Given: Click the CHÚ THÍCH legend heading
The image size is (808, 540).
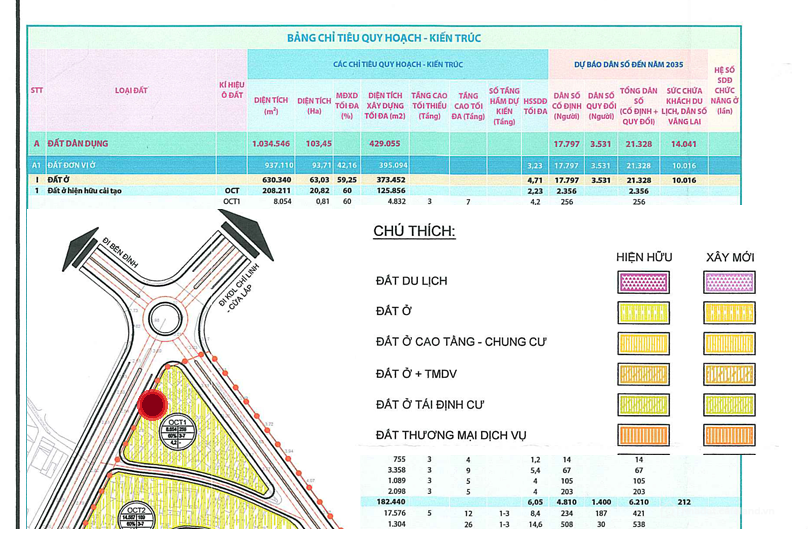Looking at the screenshot, I should click(414, 231).
